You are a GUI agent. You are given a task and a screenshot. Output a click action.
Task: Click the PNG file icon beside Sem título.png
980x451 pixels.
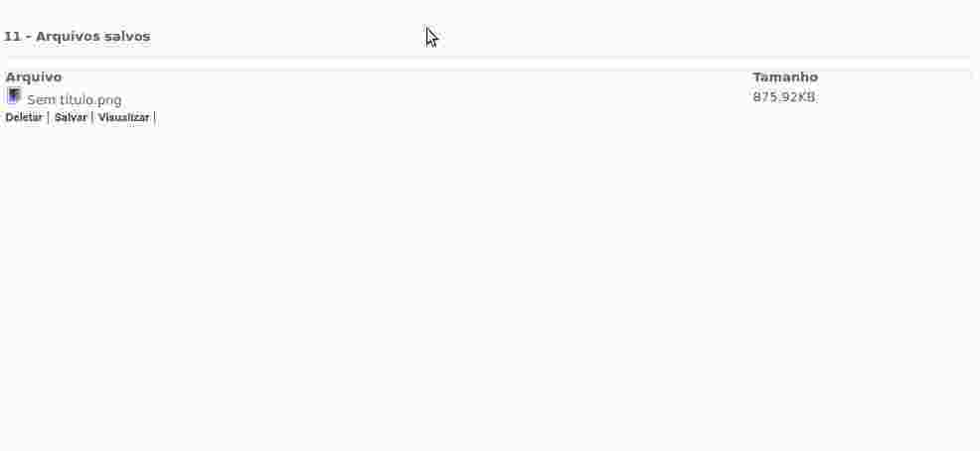pos(14,96)
